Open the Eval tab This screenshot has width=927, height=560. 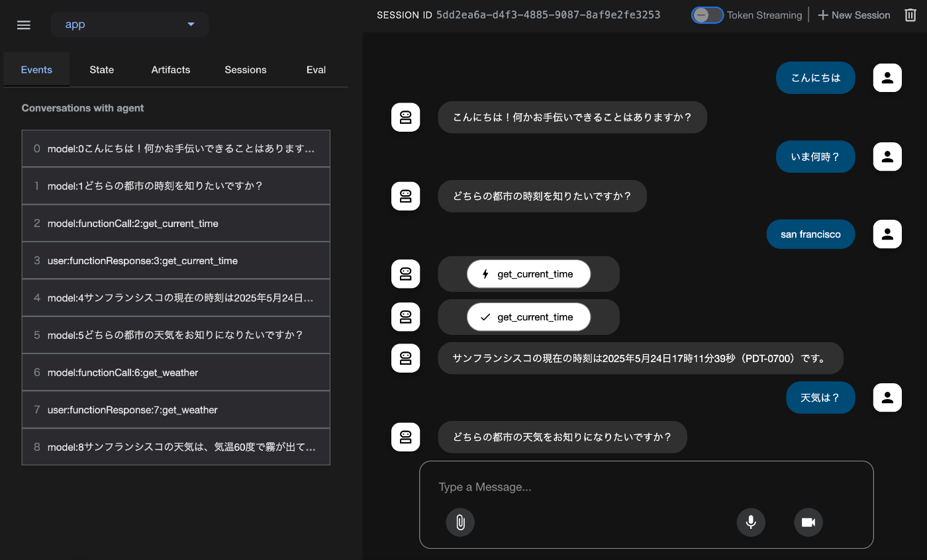coord(316,70)
